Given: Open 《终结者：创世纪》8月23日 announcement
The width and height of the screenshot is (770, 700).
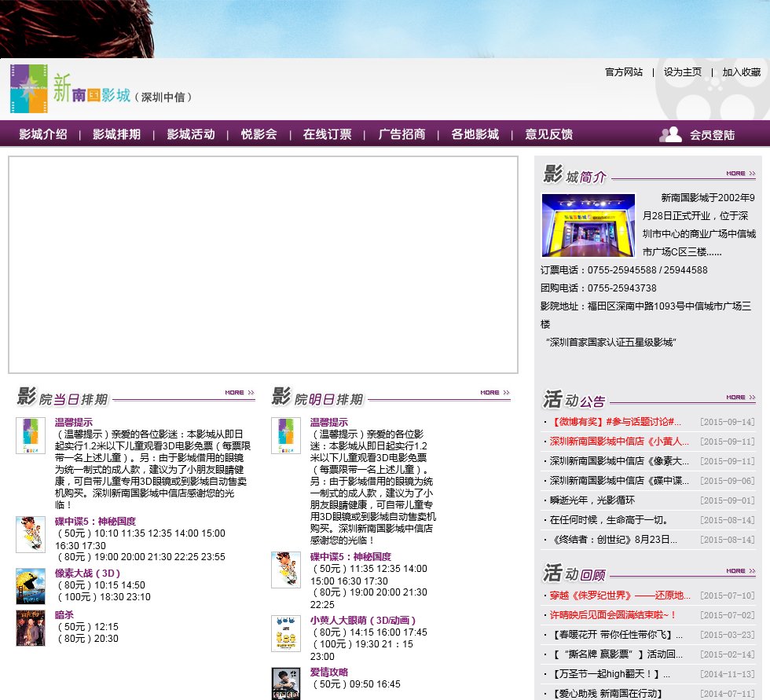Looking at the screenshot, I should [614, 540].
